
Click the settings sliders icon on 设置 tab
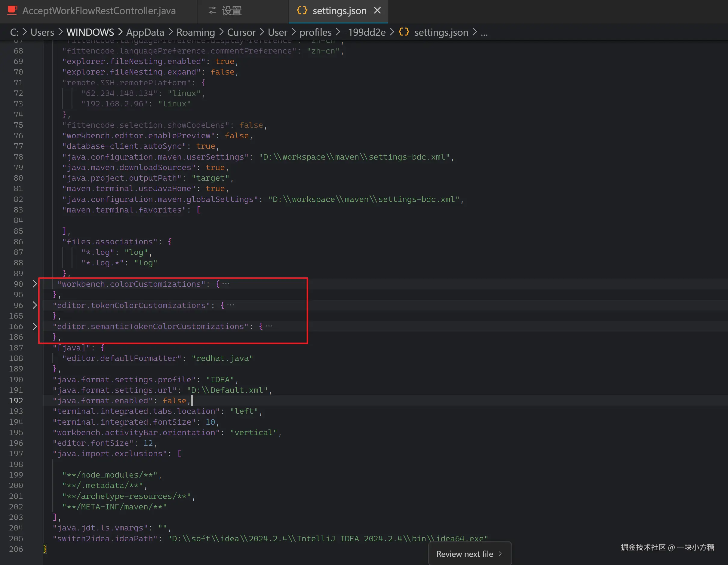pos(212,11)
